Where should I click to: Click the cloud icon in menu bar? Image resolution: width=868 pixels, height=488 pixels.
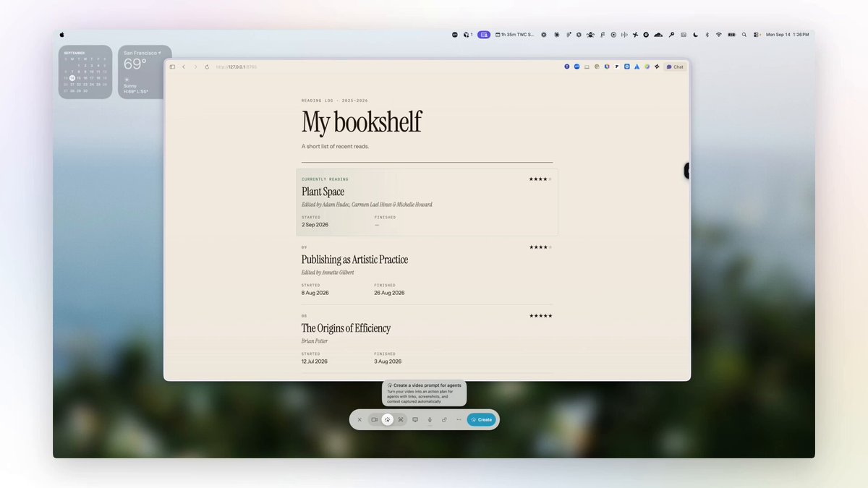(658, 34)
